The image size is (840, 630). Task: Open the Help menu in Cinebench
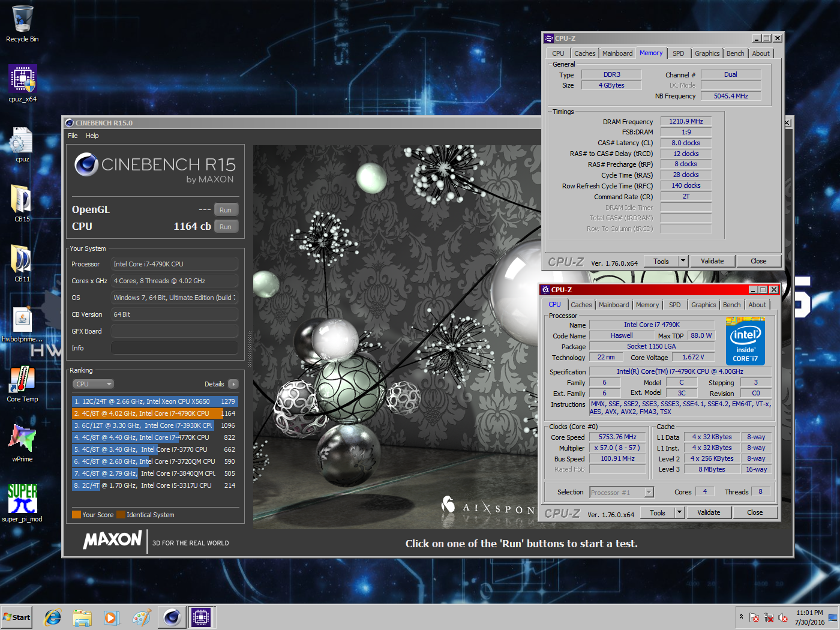92,136
